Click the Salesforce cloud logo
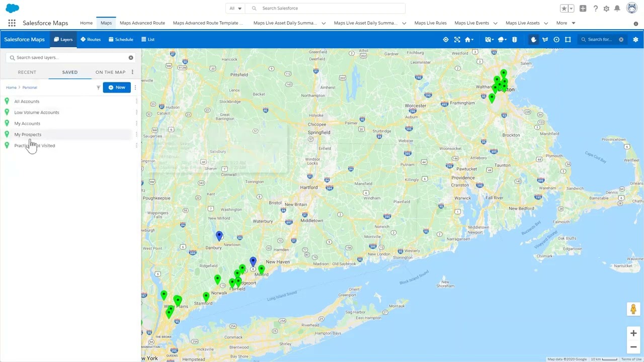The width and height of the screenshot is (644, 362). click(x=12, y=8)
